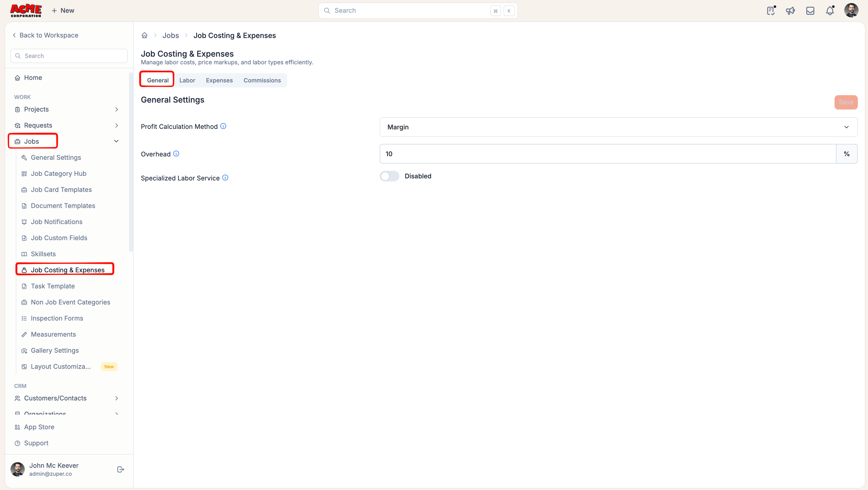Open the checklist icon in top bar
The width and height of the screenshot is (868, 490).
point(771,11)
